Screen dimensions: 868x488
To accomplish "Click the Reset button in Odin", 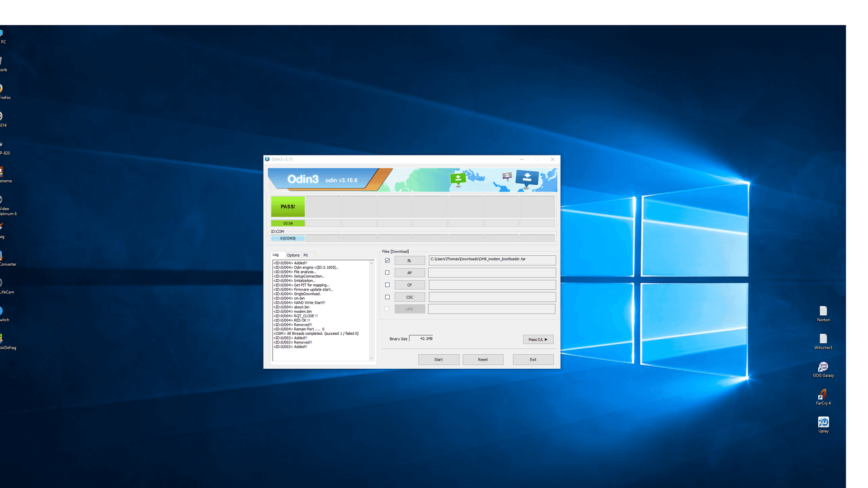I will tap(483, 360).
